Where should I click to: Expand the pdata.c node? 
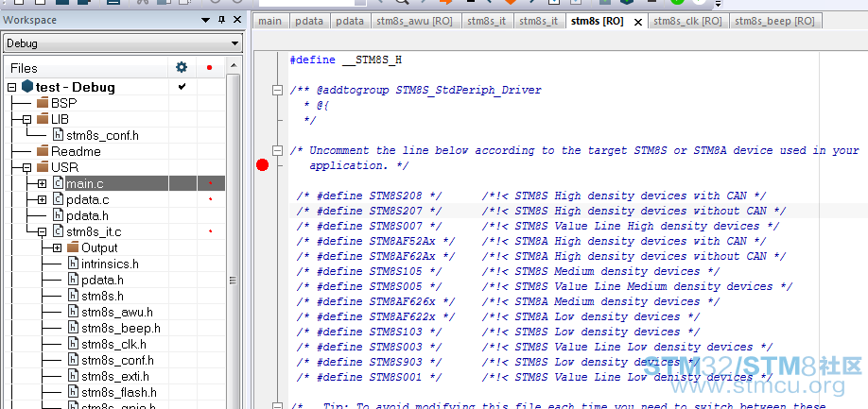click(x=42, y=199)
